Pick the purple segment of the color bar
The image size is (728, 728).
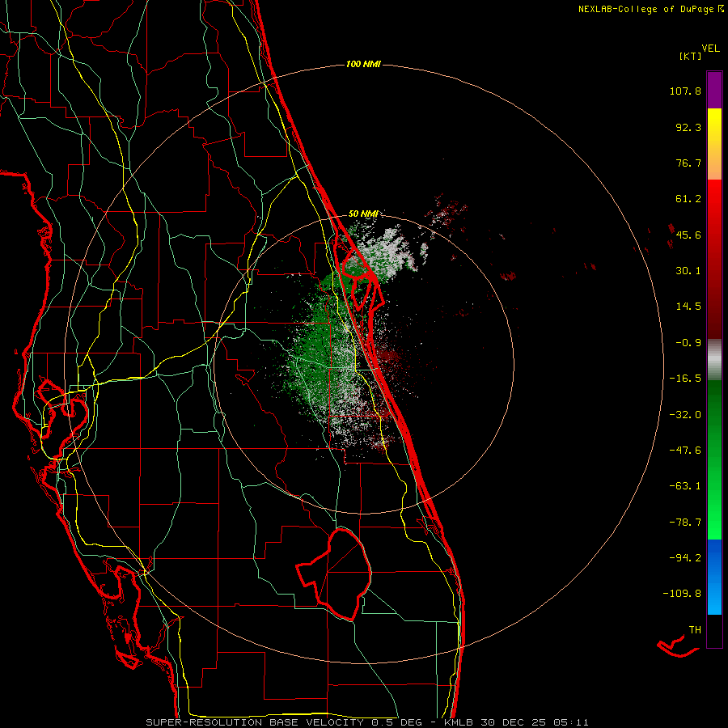[714, 90]
